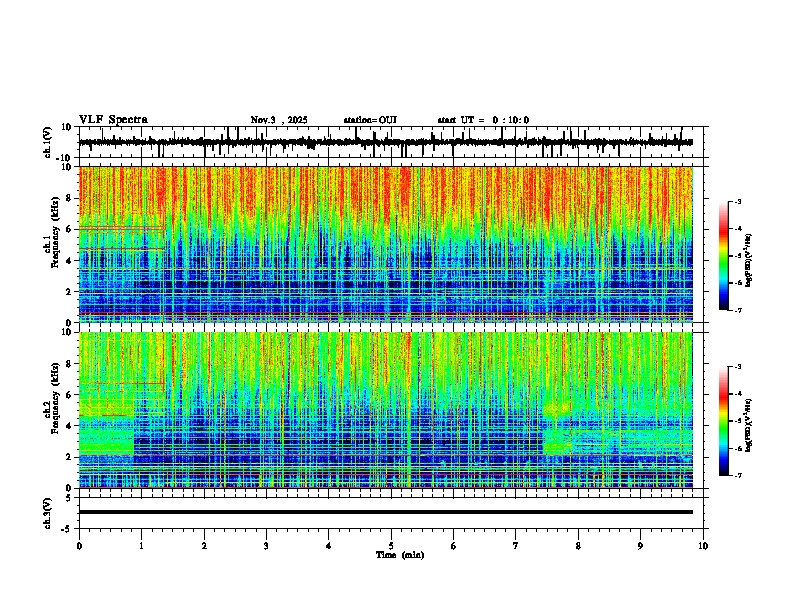Click the ch.1 color scale bar
The image size is (792, 612).
[724, 256]
